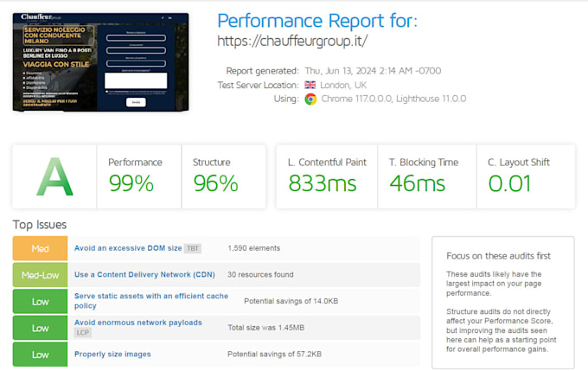
Task: Click 'Focus on these audits first' heading
Action: pyautogui.click(x=498, y=256)
